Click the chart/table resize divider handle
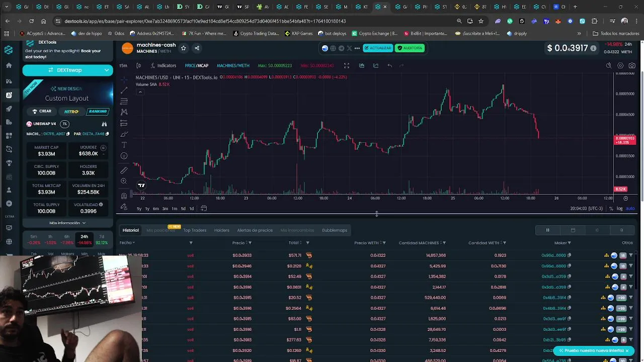 pos(376,214)
